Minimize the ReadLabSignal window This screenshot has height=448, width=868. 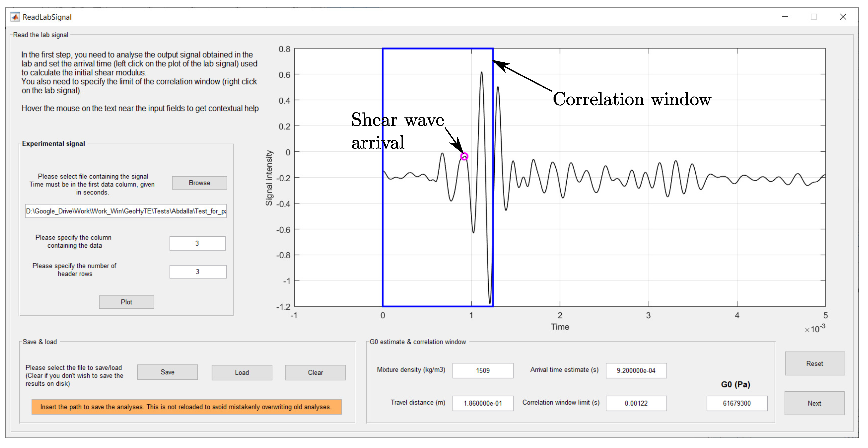pyautogui.click(x=785, y=17)
